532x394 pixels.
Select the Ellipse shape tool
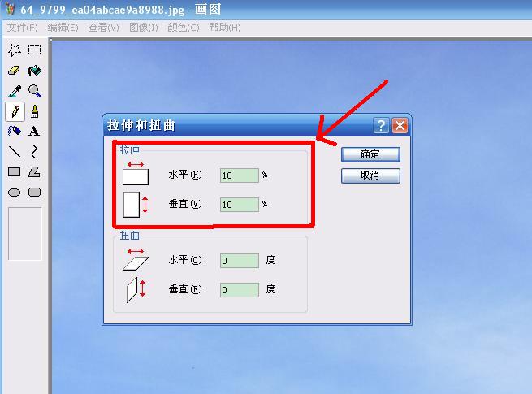[x=15, y=193]
